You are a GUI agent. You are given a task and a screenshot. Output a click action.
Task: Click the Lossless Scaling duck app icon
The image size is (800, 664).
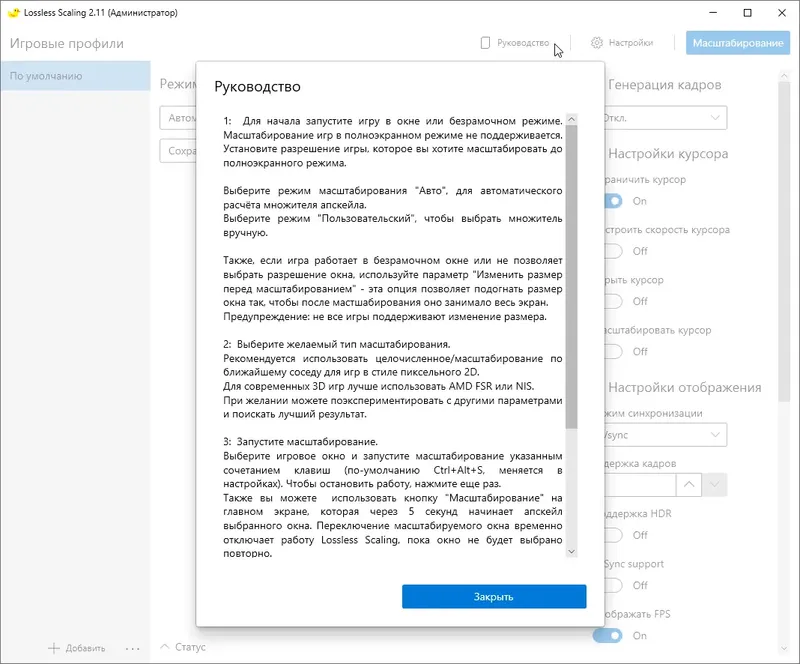[x=14, y=13]
